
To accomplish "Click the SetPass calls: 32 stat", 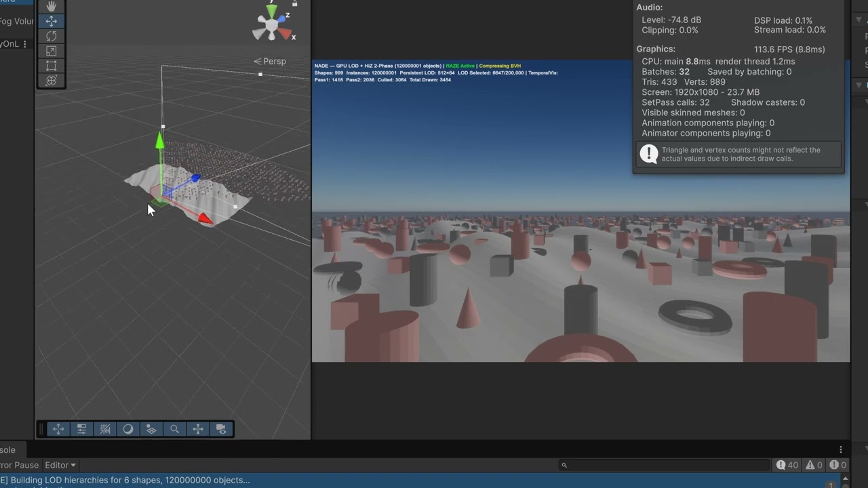I will tap(676, 102).
